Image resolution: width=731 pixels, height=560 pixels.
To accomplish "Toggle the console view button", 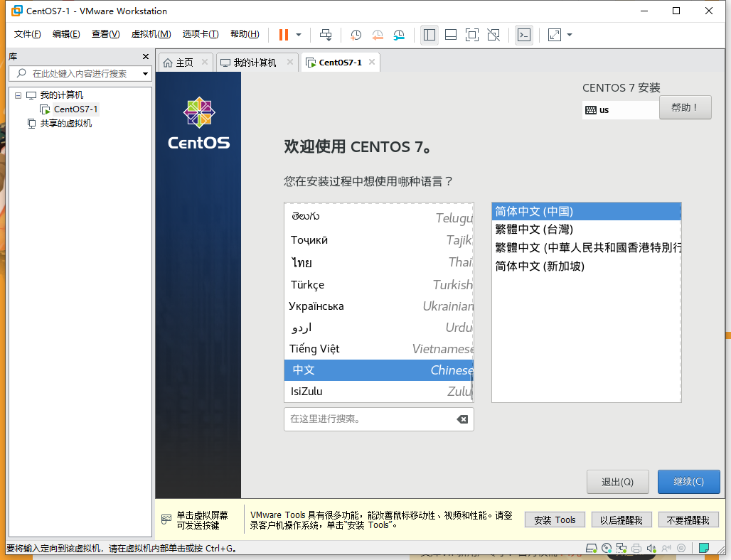I will 524,35.
